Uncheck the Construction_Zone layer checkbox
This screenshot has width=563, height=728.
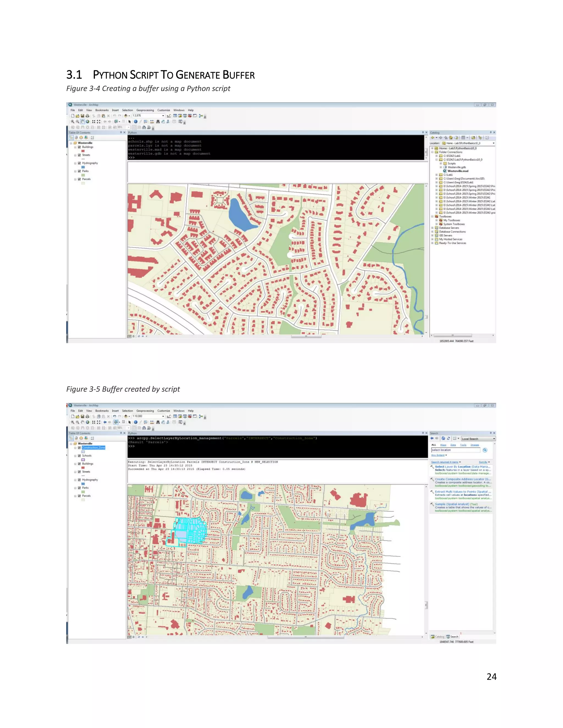[79, 448]
